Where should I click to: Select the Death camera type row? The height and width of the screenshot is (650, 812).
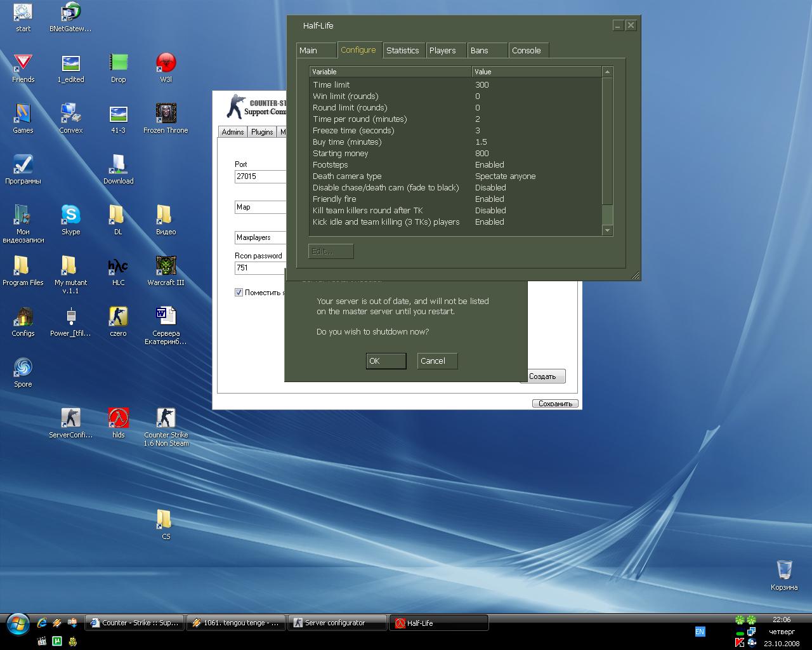455,176
